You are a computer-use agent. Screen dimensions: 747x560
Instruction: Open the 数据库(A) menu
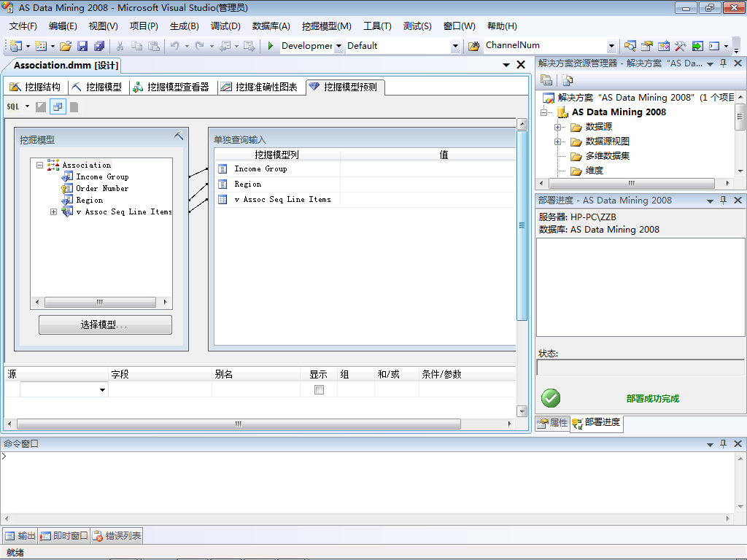(271, 26)
